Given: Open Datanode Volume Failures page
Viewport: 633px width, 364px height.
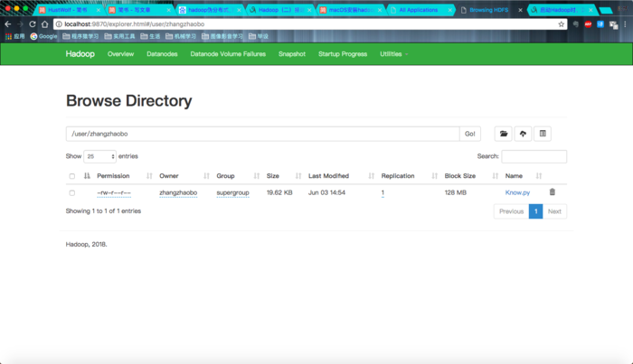Looking at the screenshot, I should (x=228, y=54).
